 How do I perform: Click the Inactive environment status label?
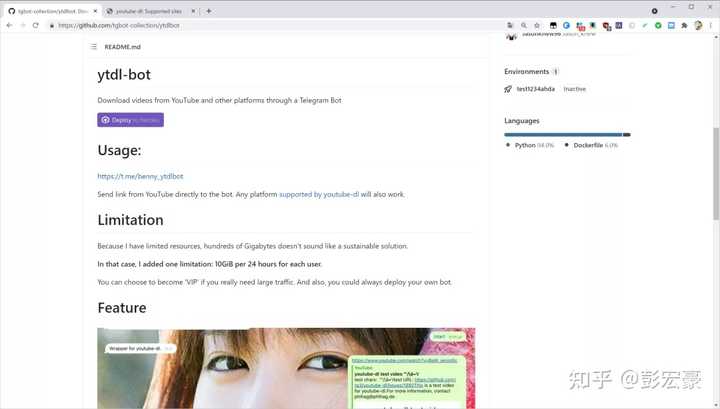(x=574, y=89)
